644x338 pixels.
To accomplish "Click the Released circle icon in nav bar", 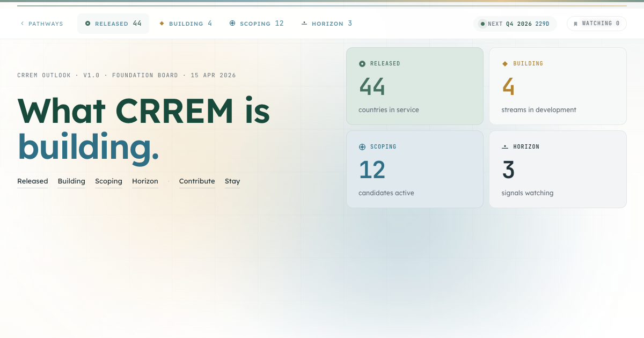I will tap(88, 24).
